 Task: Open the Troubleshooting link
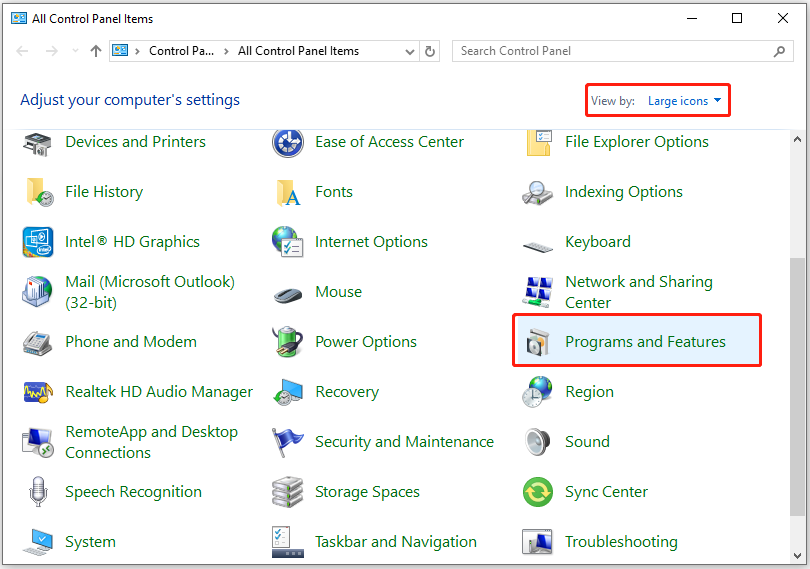click(x=621, y=542)
